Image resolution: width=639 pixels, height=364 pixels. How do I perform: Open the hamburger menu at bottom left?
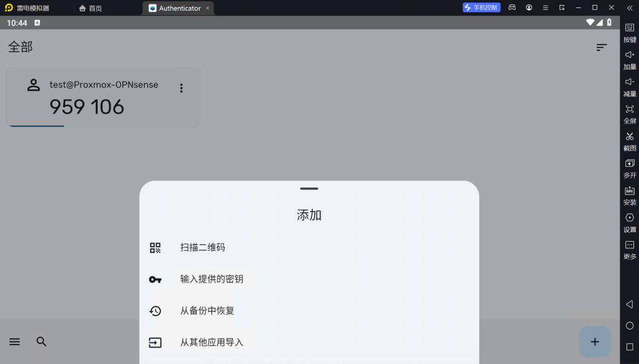click(14, 342)
